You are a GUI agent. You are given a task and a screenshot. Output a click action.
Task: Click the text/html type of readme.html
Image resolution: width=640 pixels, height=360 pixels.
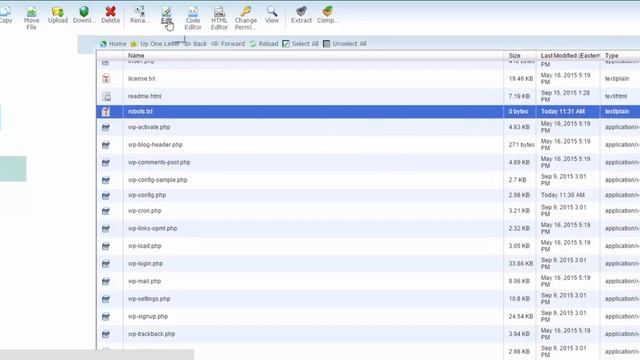(616, 96)
